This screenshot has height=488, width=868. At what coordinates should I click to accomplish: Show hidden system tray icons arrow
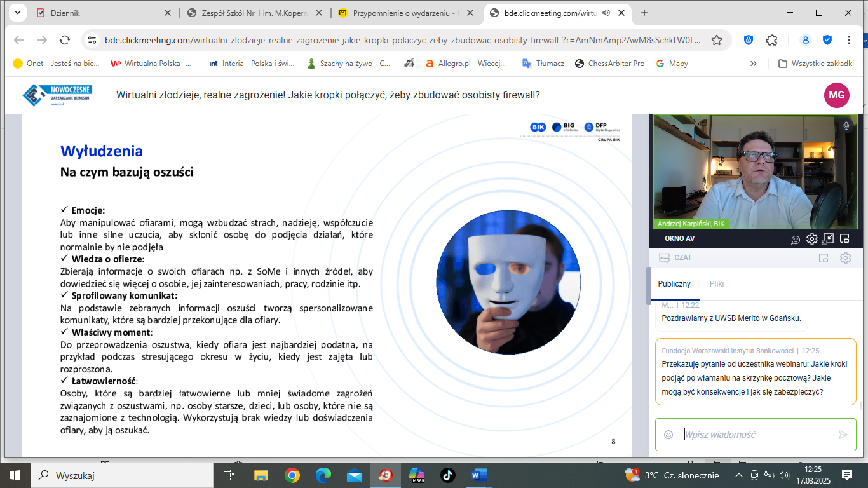(x=738, y=475)
